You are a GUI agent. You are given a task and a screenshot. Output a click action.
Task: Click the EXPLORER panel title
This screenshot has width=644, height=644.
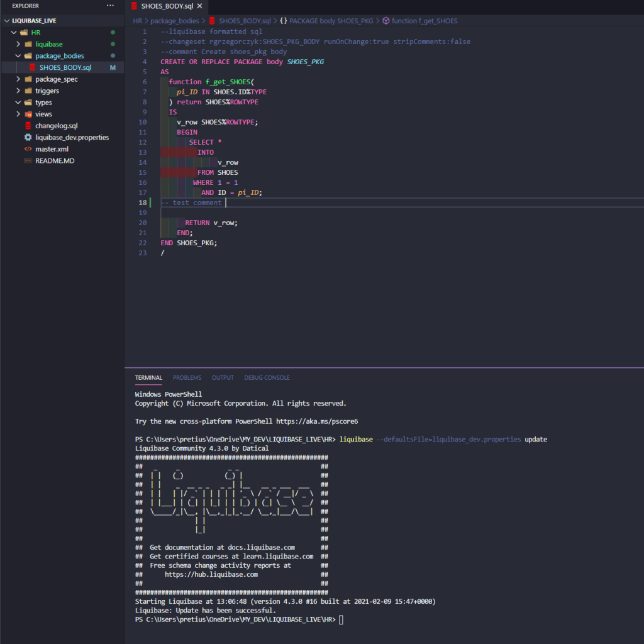[25, 6]
